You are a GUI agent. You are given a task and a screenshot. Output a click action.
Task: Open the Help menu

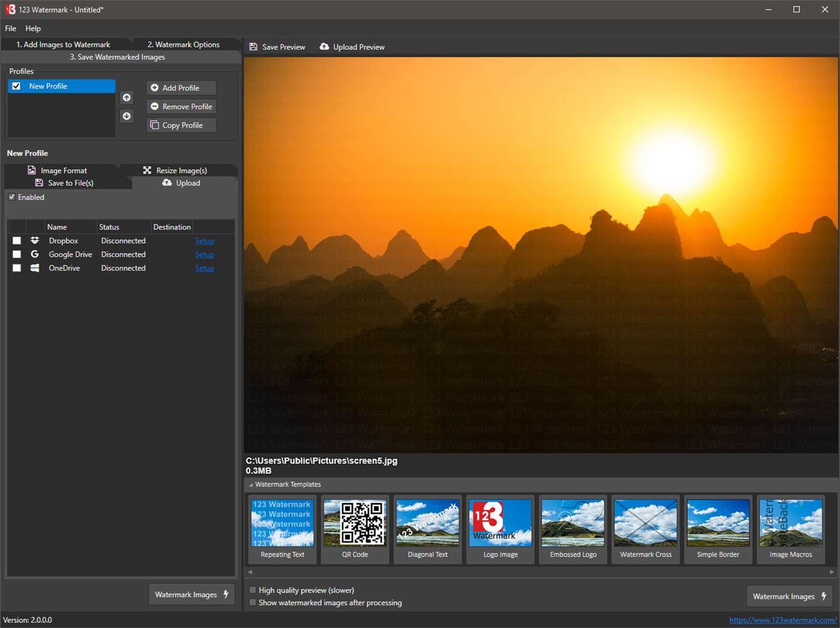33,28
